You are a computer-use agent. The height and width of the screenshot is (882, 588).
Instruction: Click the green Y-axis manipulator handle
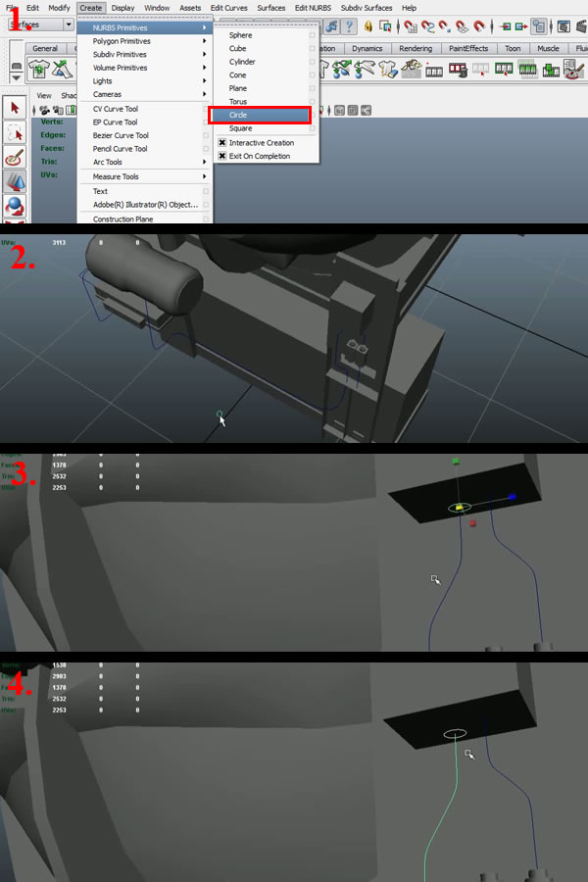[456, 462]
